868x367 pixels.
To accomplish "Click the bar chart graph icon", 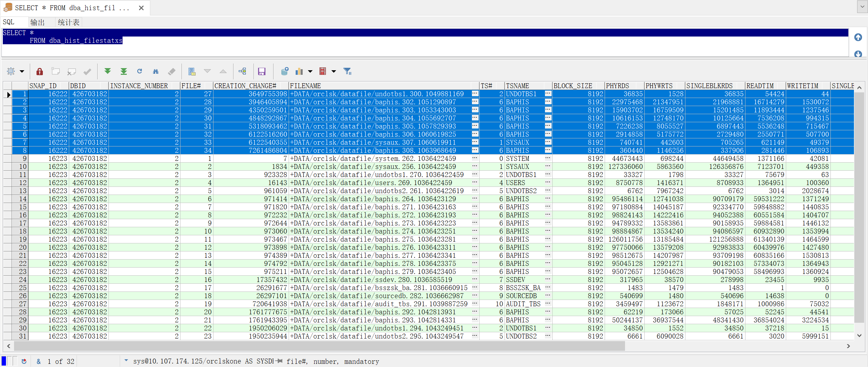I will tap(299, 71).
